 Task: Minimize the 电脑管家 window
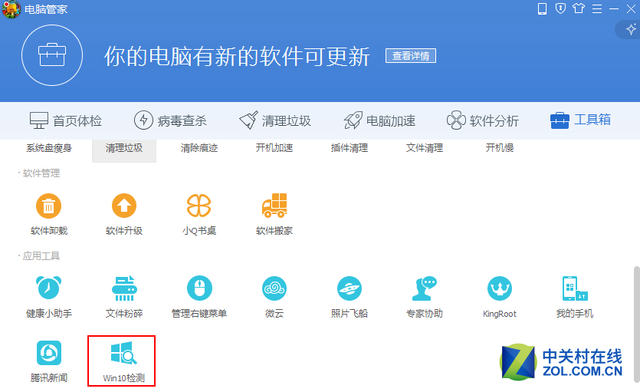click(614, 9)
